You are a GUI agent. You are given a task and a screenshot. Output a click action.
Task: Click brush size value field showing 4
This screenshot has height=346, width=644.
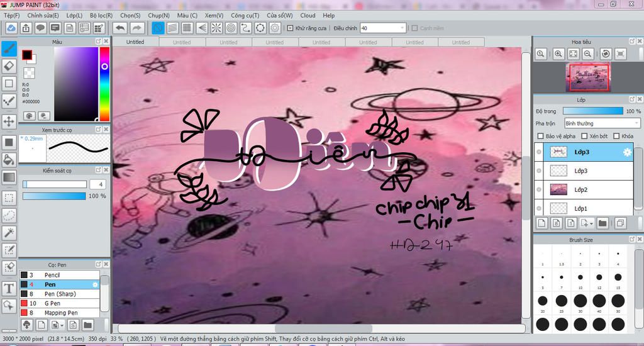pos(97,184)
